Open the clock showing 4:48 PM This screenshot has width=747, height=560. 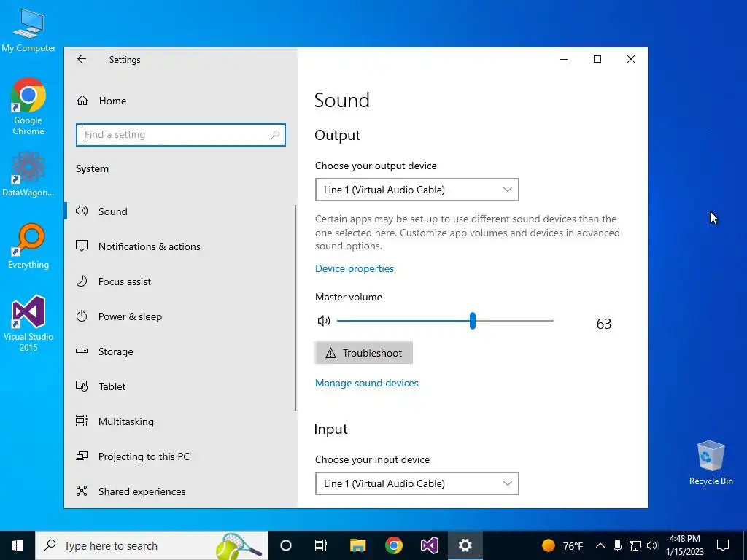pyautogui.click(x=684, y=545)
